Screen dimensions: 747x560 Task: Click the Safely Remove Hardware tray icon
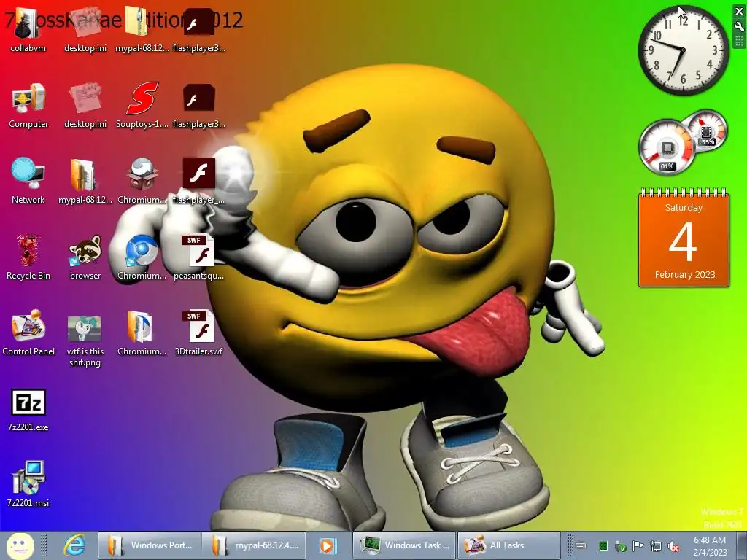620,545
